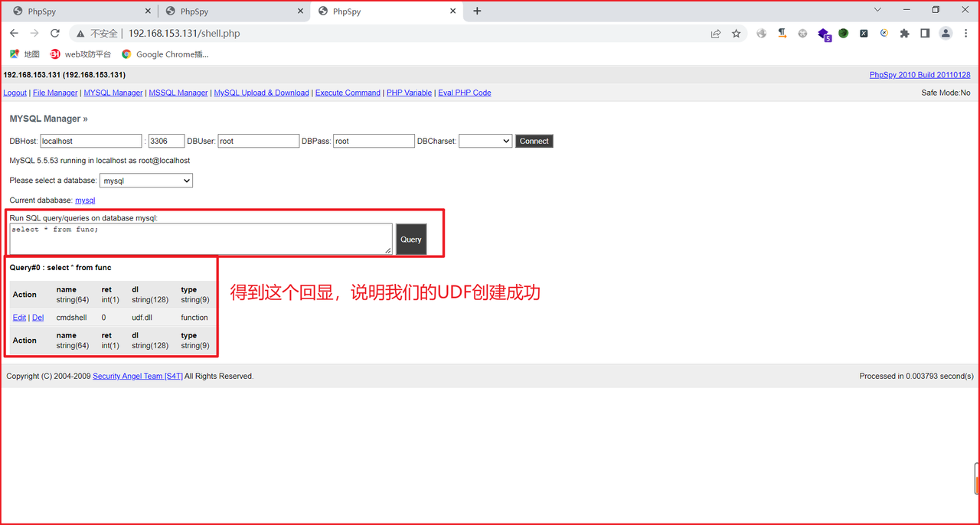Click Del link for cmdshell row
This screenshot has width=980, height=525.
pyautogui.click(x=38, y=318)
